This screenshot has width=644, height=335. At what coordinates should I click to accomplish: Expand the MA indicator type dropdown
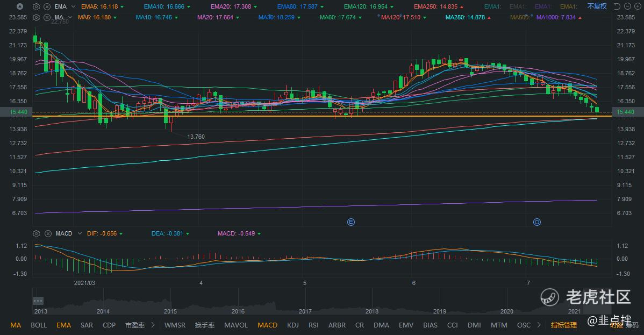point(70,17)
